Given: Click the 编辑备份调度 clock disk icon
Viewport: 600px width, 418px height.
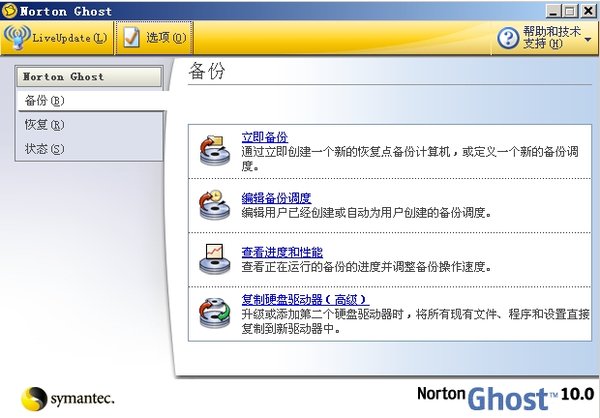Looking at the screenshot, I should (215, 205).
